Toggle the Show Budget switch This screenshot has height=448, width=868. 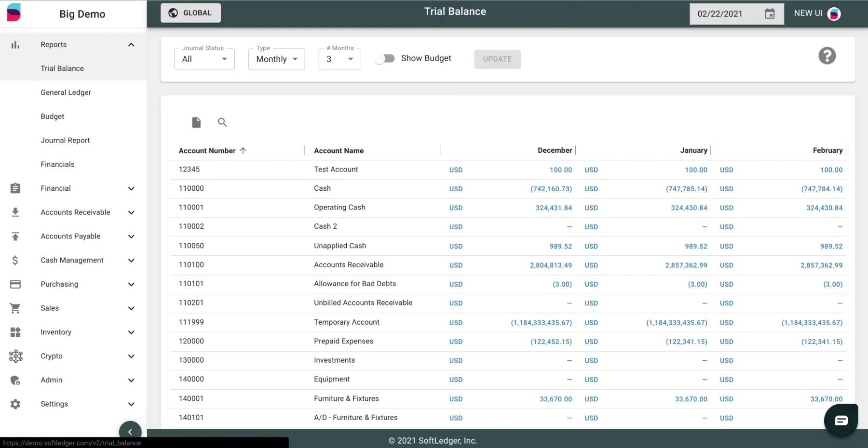[385, 58]
